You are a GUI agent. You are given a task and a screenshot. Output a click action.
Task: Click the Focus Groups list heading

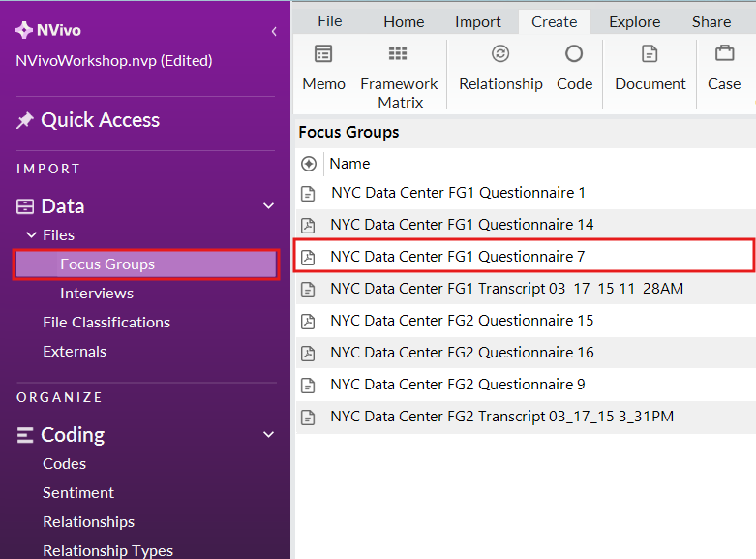pos(348,133)
